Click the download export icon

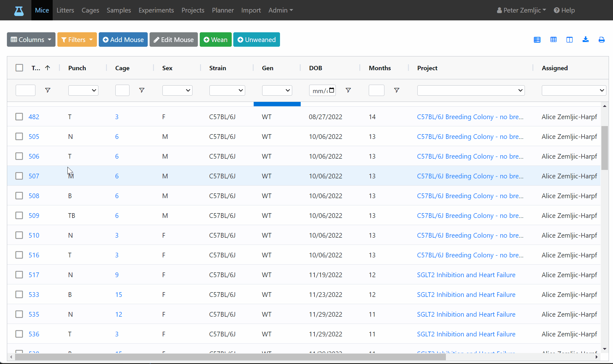click(x=585, y=40)
